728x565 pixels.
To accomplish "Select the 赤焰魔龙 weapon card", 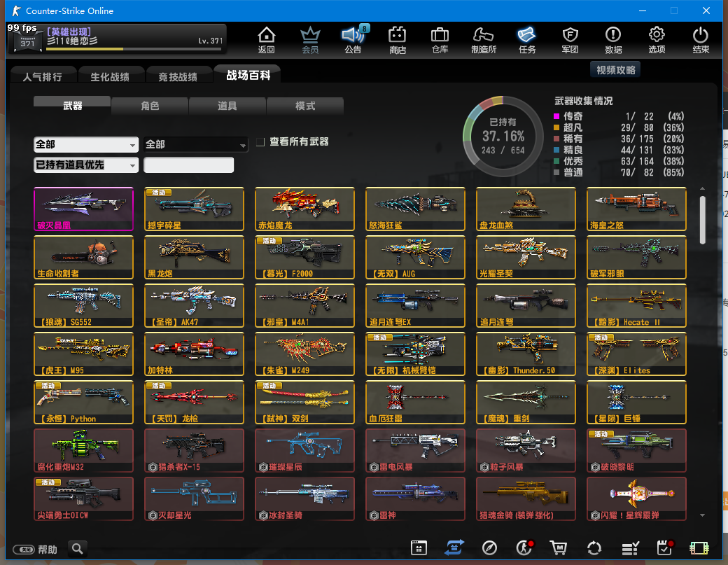I will pyautogui.click(x=304, y=209).
